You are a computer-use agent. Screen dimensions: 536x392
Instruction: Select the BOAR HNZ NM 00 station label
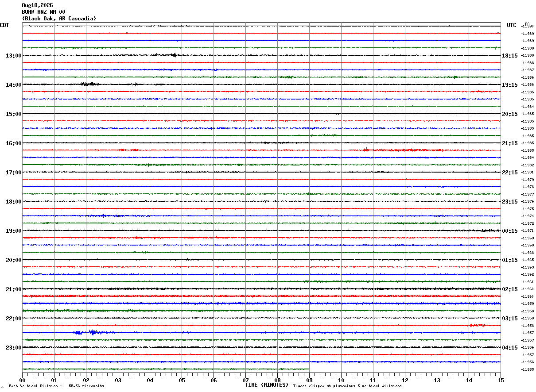tap(43, 12)
